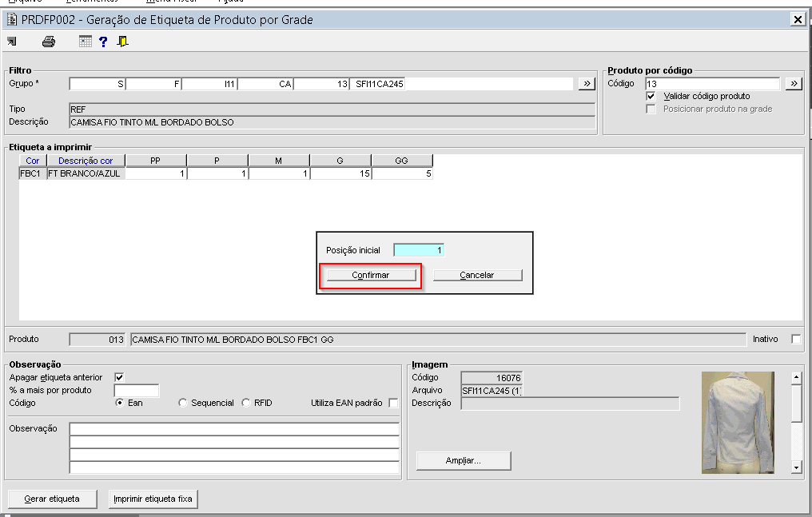Click the G quantity cell showing 15

pyautogui.click(x=340, y=173)
